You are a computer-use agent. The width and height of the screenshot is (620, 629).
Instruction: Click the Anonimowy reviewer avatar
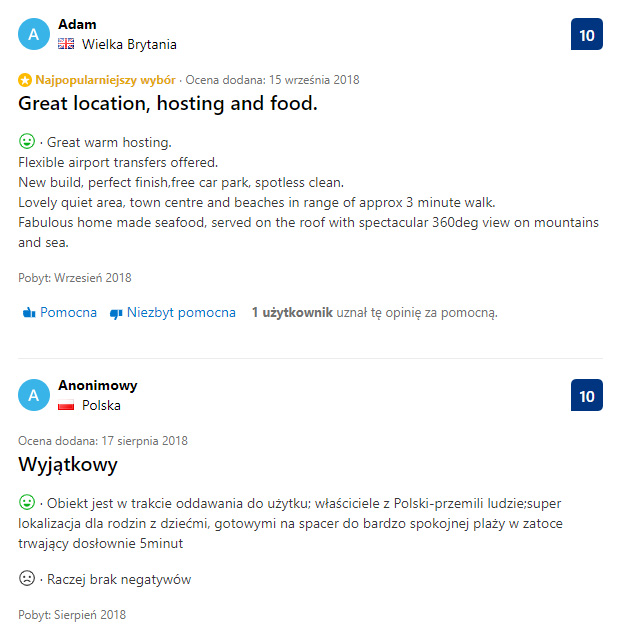tap(33, 396)
